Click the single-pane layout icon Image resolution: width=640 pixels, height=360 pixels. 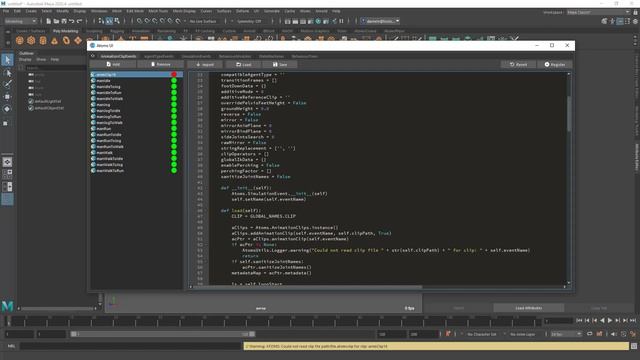(x=7, y=162)
